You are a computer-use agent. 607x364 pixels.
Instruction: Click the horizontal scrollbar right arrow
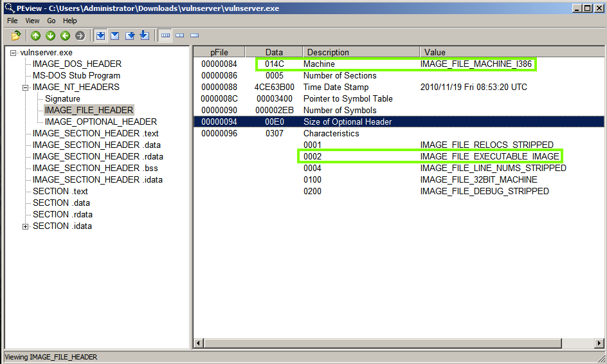click(x=599, y=343)
